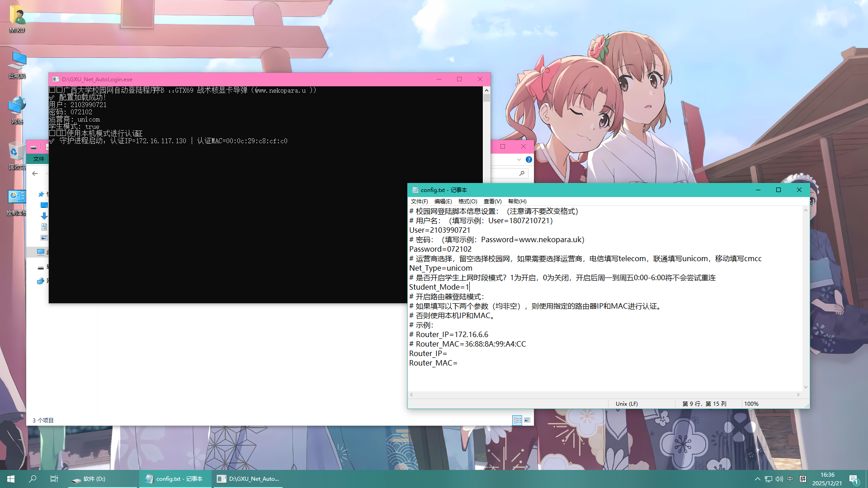Click the volume speaker icon in system tray

[779, 479]
